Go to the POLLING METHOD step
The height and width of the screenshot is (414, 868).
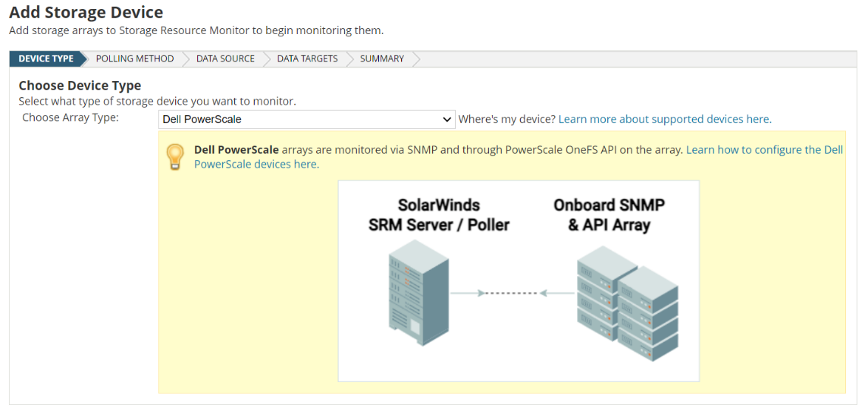pos(134,58)
